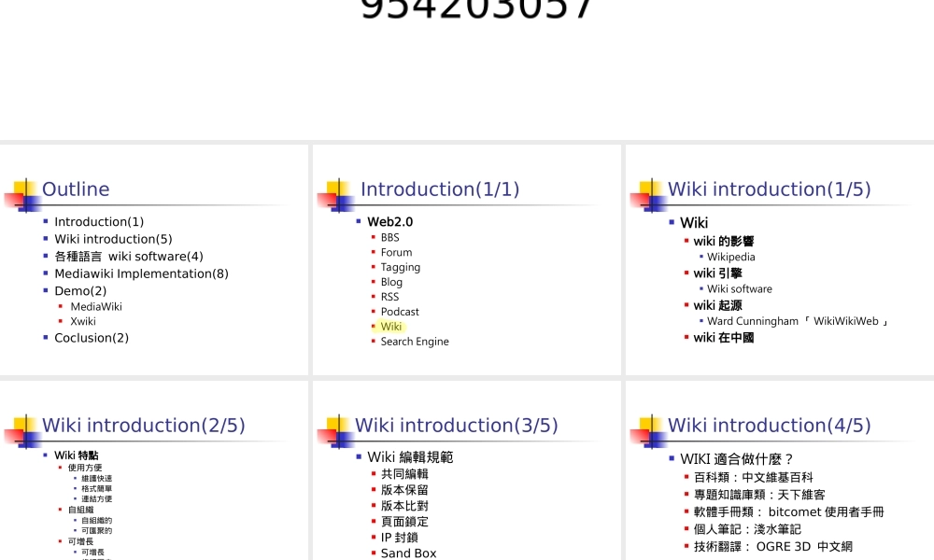The width and height of the screenshot is (934, 560).
Task: Expand the Xwiki item under Demo(2)
Action: [83, 321]
